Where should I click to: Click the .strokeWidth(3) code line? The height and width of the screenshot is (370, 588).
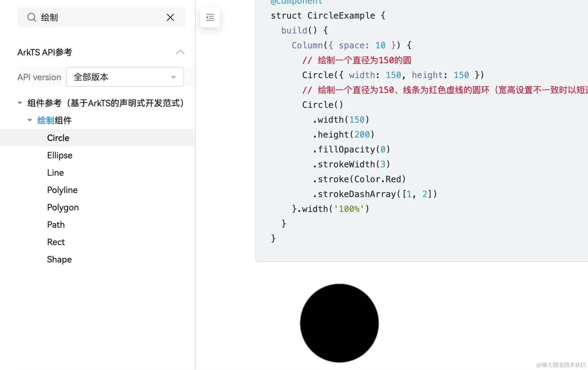pos(351,164)
